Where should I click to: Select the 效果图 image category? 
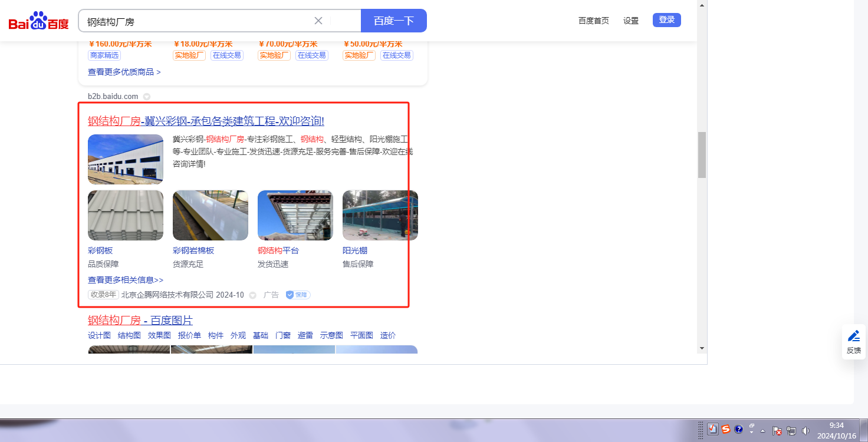(x=159, y=335)
